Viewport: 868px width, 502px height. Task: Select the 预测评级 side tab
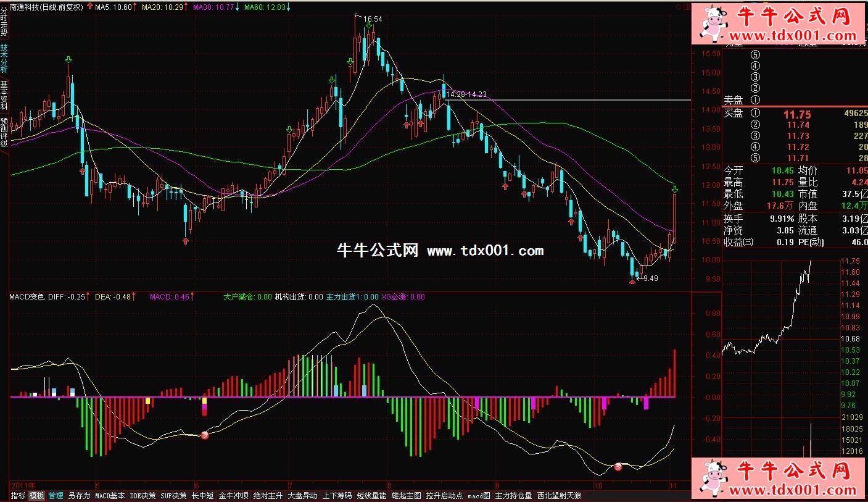coord(4,132)
